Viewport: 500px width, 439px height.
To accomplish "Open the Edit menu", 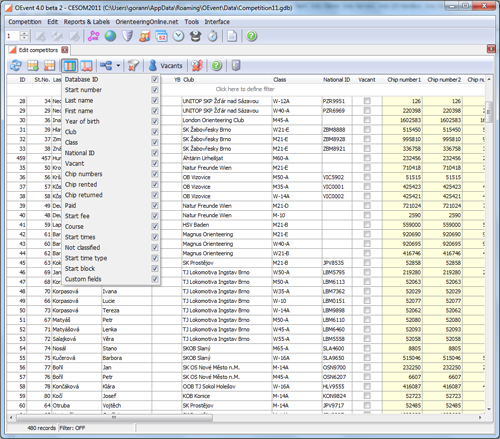I will click(52, 22).
